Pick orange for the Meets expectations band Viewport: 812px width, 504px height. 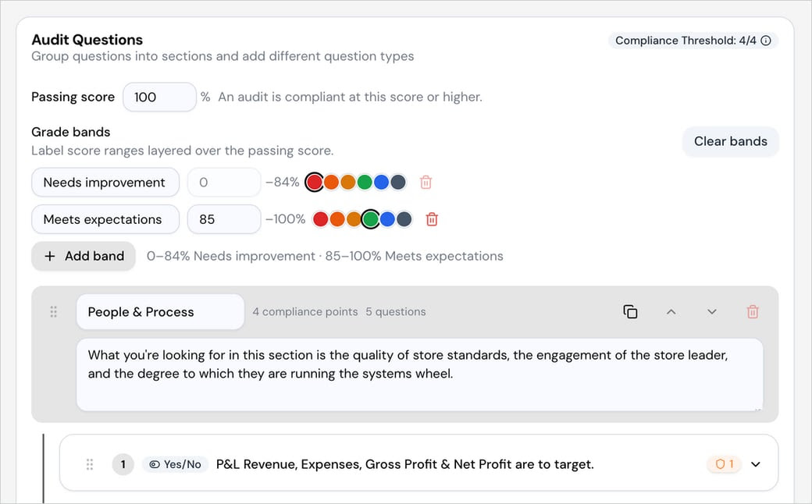click(337, 219)
